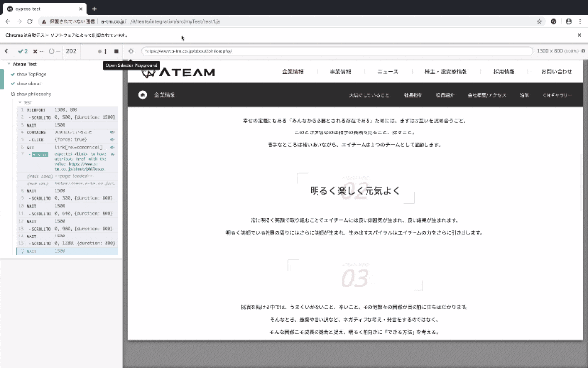Screen dimensions: 588x368
Task: Click the (page load) log entry
Action: (67, 176)
